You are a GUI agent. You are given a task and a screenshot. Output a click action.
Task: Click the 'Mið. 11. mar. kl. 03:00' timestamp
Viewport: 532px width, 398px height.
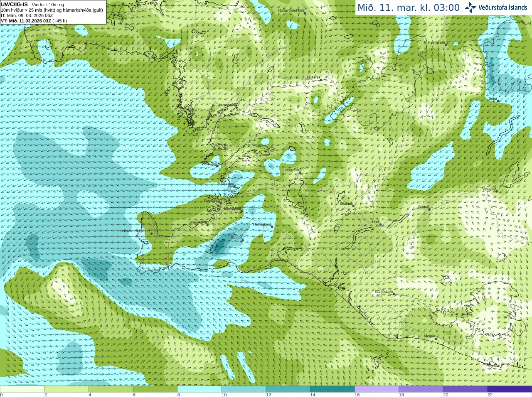click(409, 8)
